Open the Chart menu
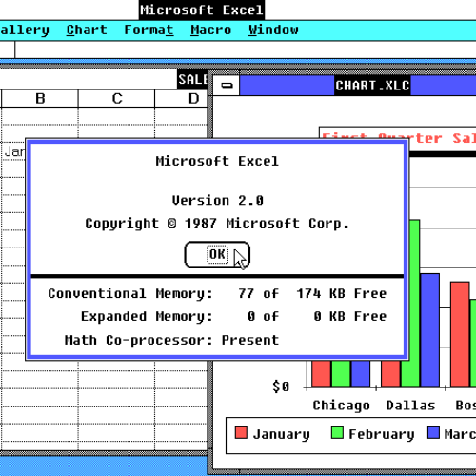This screenshot has width=476, height=476. tap(87, 30)
